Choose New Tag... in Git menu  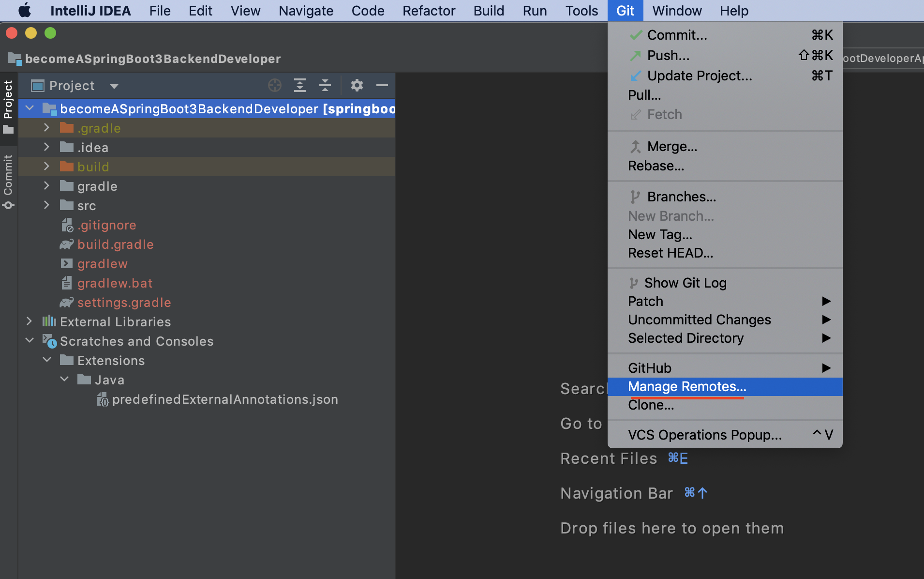(725, 234)
